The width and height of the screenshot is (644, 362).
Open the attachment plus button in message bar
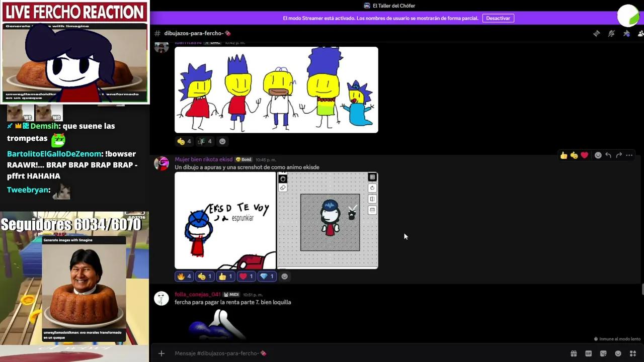[162, 353]
